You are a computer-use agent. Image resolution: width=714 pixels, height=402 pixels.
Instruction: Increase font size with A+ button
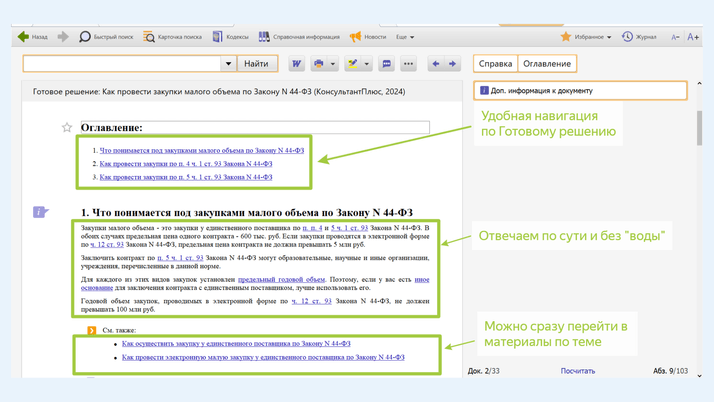(x=693, y=37)
